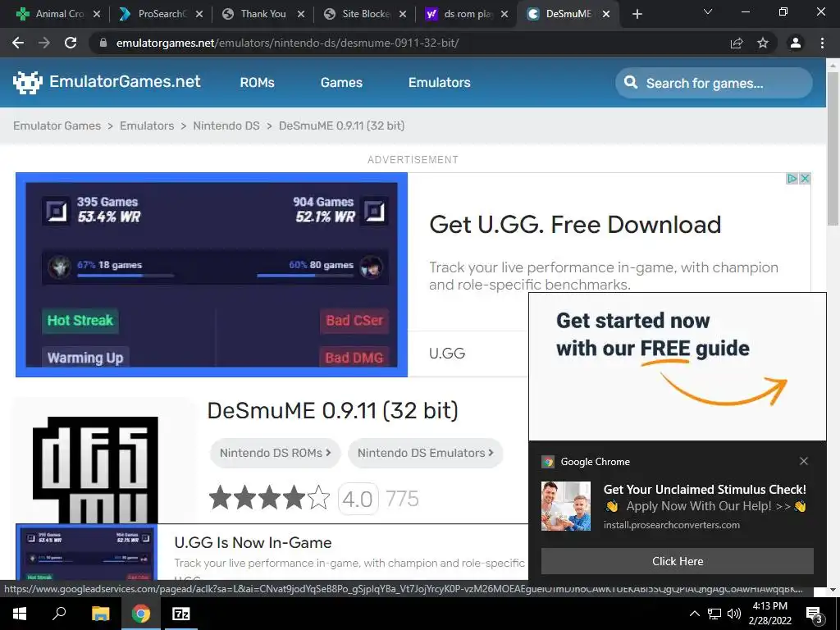Click the Click Here notification button
The width and height of the screenshot is (840, 630).
[x=677, y=561]
